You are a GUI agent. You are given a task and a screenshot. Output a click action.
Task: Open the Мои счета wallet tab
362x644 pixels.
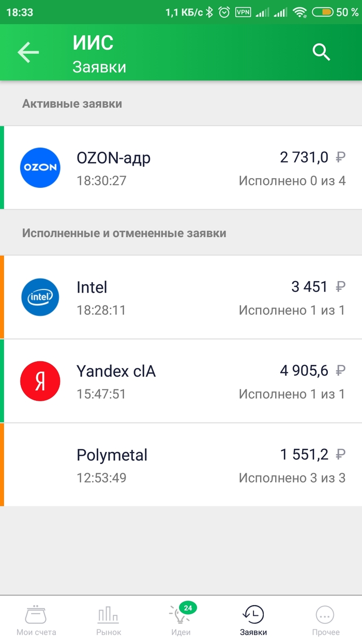[x=36, y=621]
